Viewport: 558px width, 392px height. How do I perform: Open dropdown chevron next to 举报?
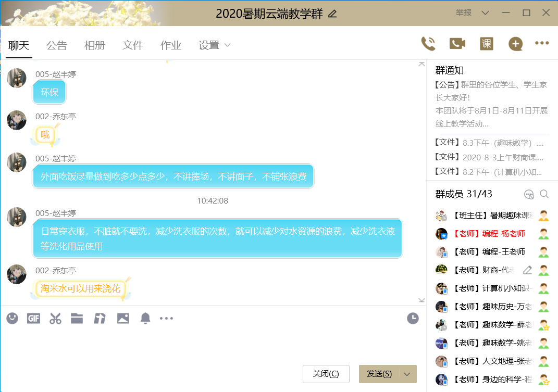[x=485, y=13]
